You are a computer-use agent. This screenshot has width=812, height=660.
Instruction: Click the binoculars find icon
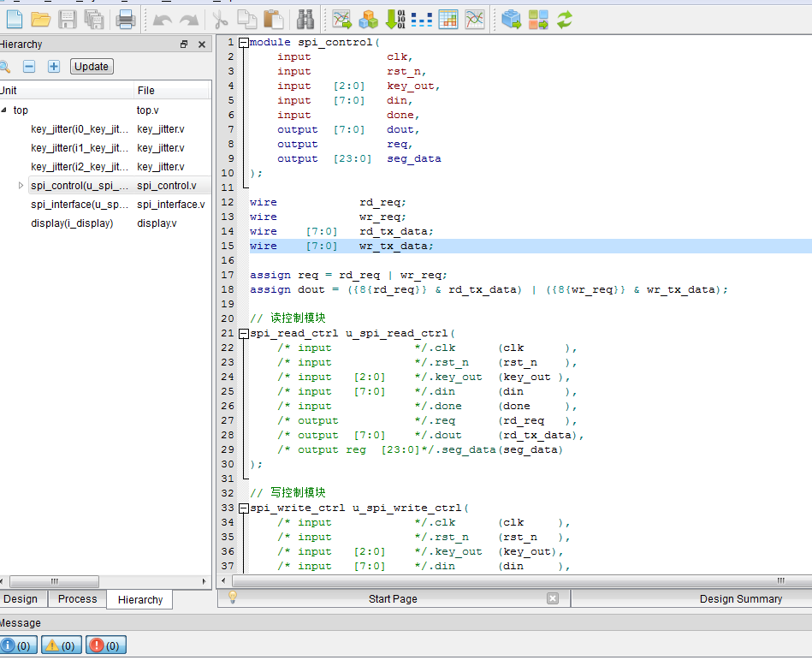tap(305, 19)
